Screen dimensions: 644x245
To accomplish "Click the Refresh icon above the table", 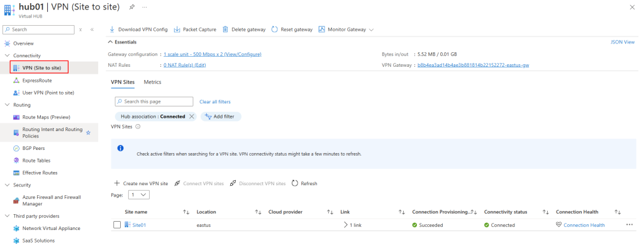I will (295, 183).
